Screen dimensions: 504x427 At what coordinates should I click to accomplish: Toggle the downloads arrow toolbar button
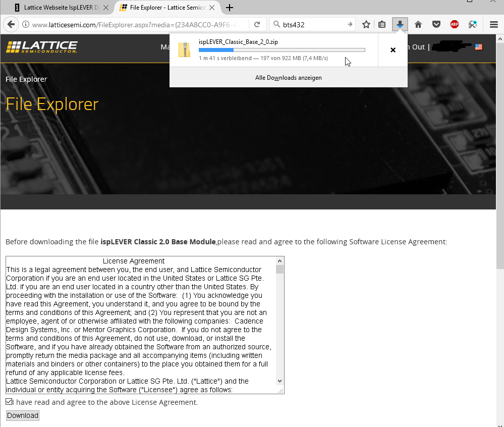pos(400,24)
